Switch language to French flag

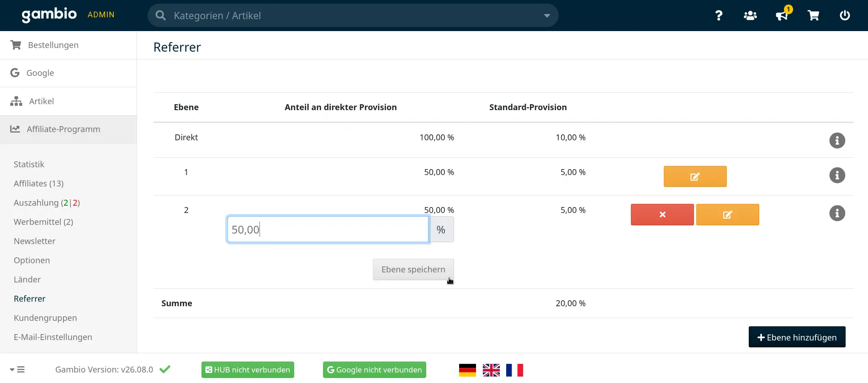click(514, 370)
